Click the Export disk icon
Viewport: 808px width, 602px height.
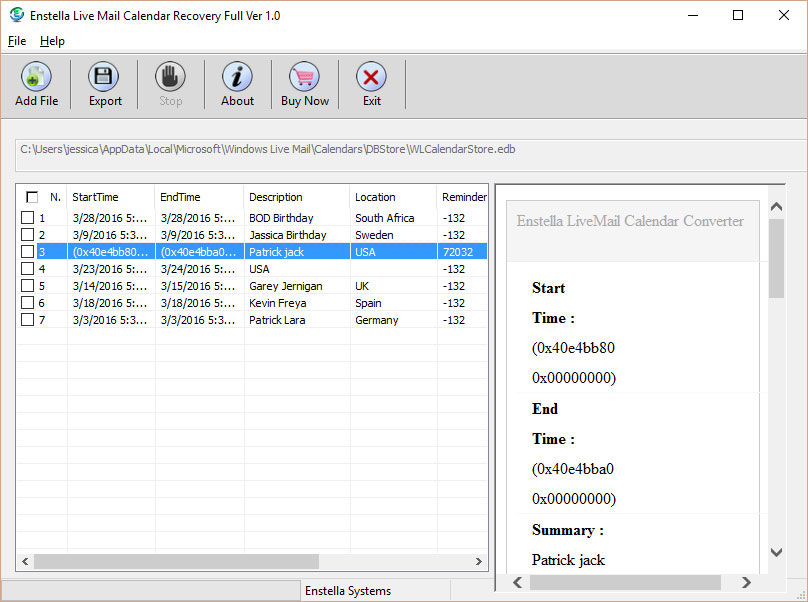click(x=104, y=78)
